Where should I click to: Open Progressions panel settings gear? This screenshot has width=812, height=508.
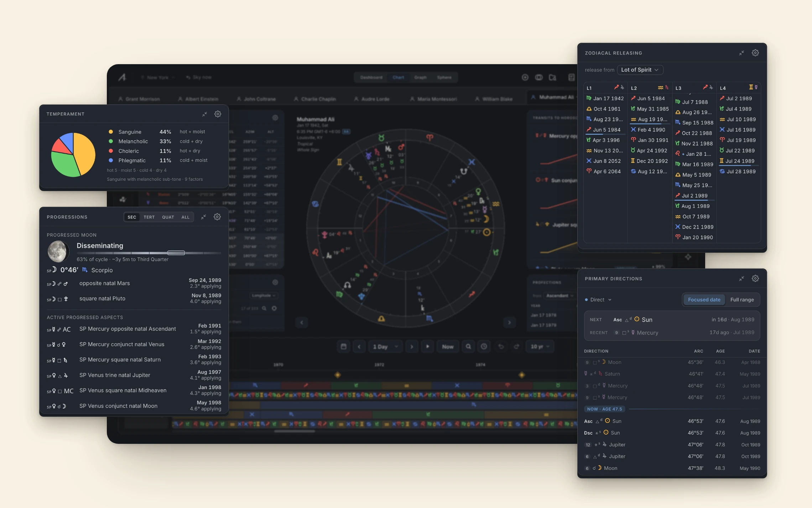click(x=217, y=217)
